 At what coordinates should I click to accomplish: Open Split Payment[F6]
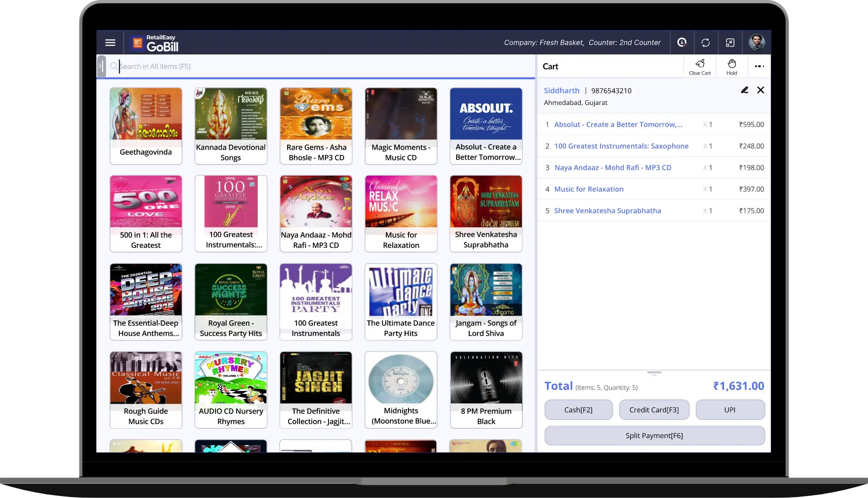[654, 436]
